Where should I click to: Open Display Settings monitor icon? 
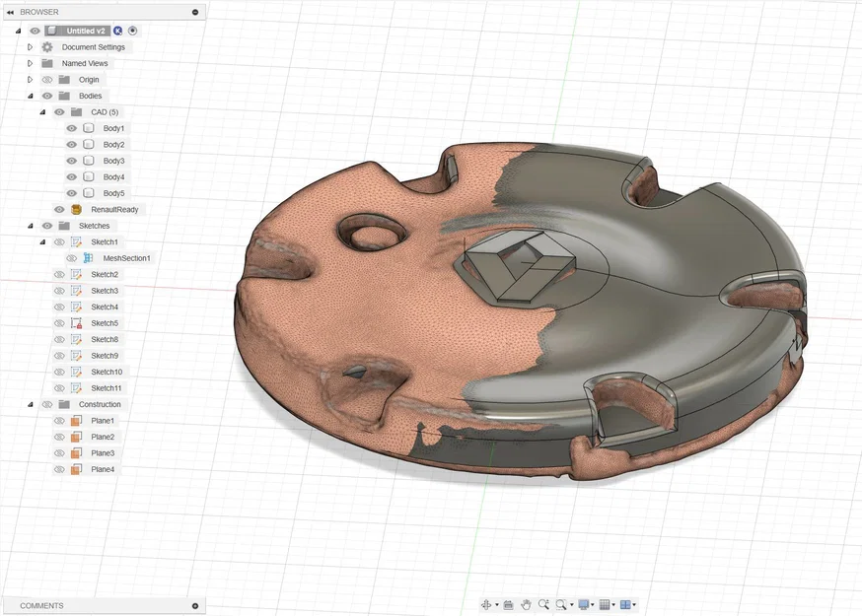584,604
